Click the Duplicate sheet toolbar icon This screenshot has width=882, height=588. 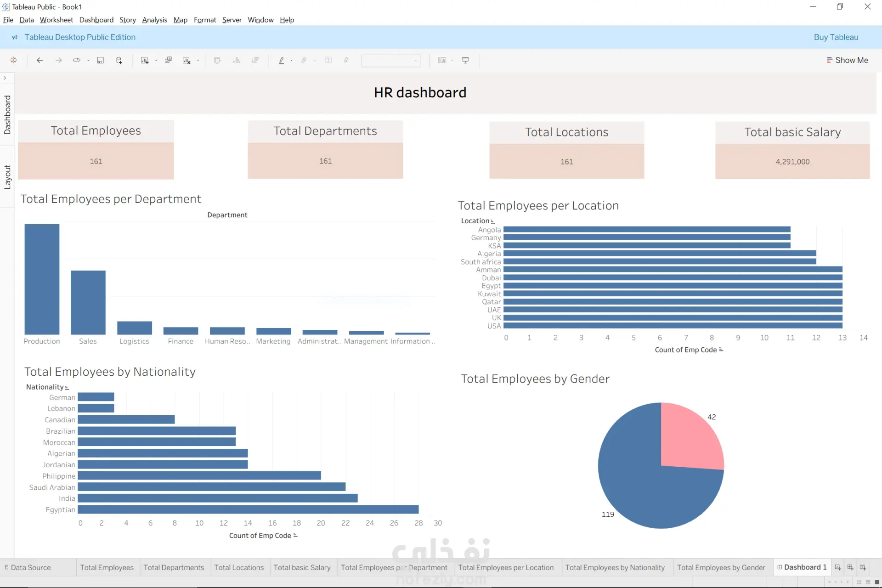pyautogui.click(x=168, y=60)
